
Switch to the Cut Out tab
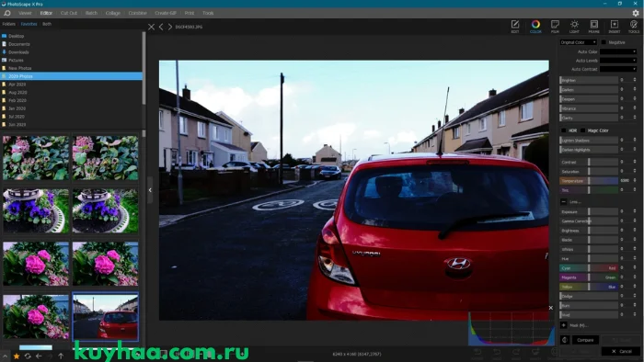tap(69, 13)
